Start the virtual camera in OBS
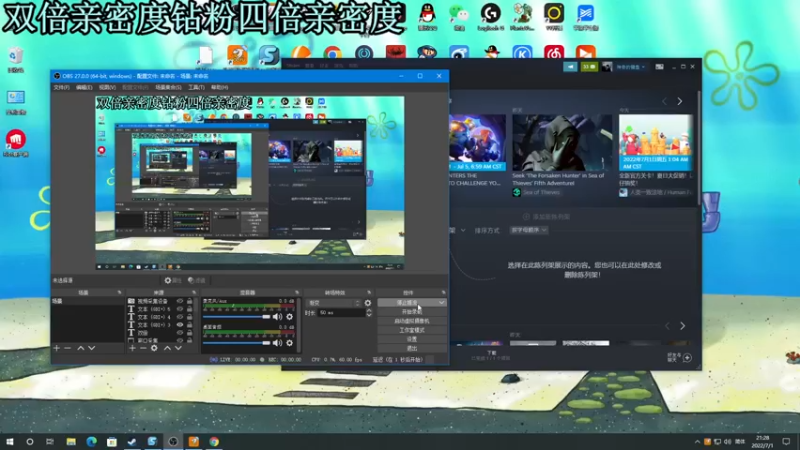 pyautogui.click(x=412, y=321)
